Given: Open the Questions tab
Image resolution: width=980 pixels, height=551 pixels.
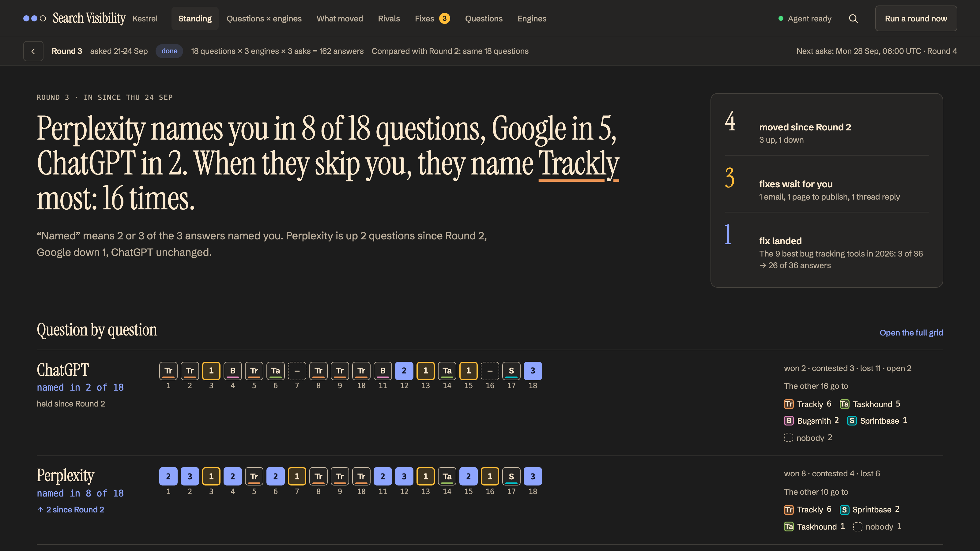Looking at the screenshot, I should click(484, 19).
